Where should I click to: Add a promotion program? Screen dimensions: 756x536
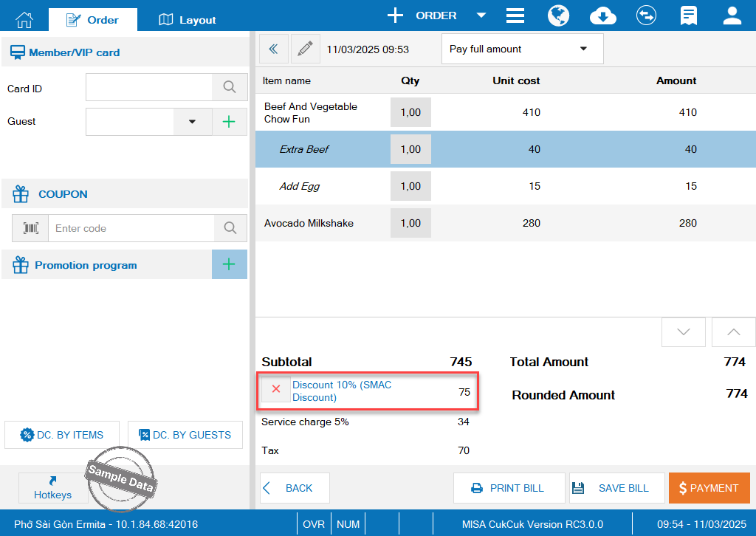tap(230, 264)
